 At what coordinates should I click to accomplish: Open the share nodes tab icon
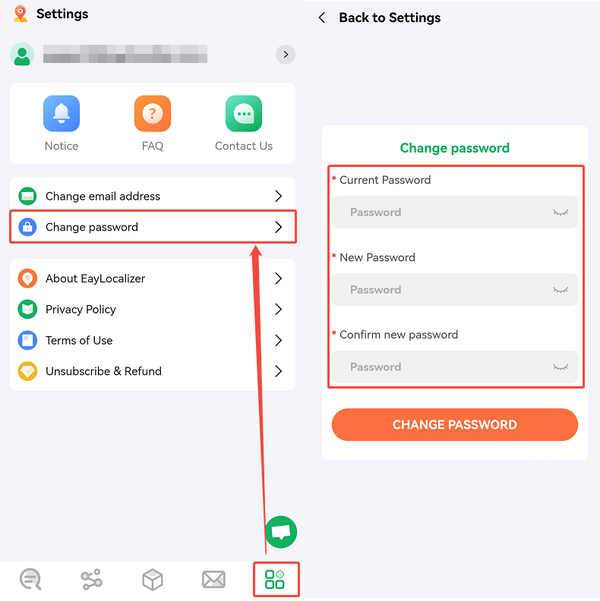[x=91, y=579]
